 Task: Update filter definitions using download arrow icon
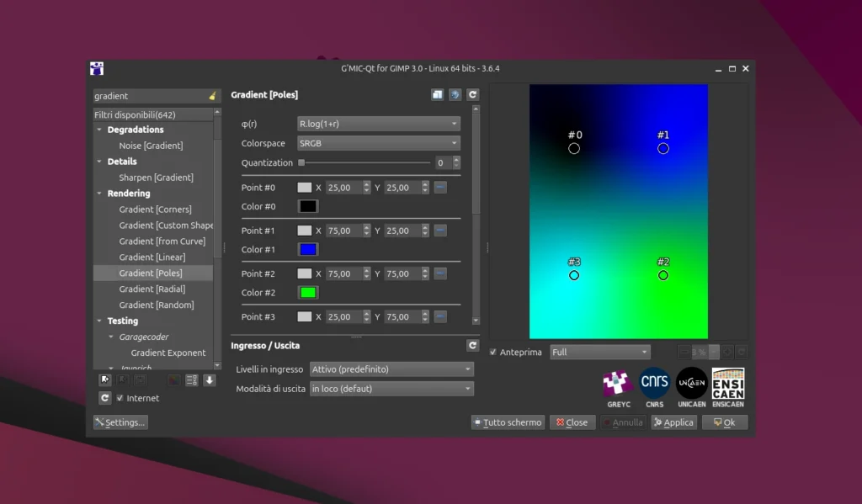pyautogui.click(x=209, y=380)
